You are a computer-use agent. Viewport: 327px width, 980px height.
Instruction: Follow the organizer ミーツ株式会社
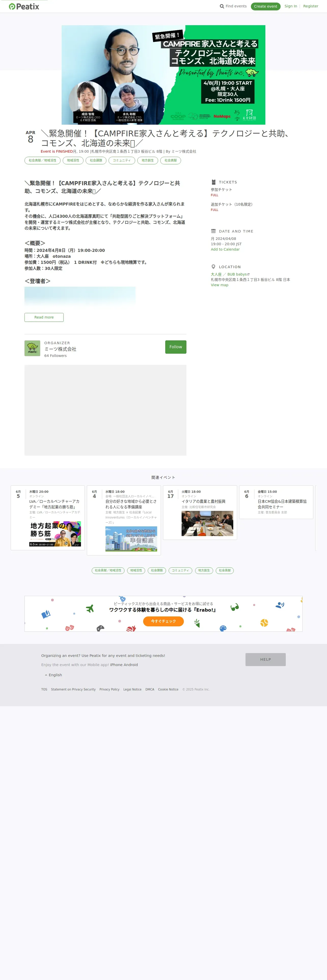176,347
